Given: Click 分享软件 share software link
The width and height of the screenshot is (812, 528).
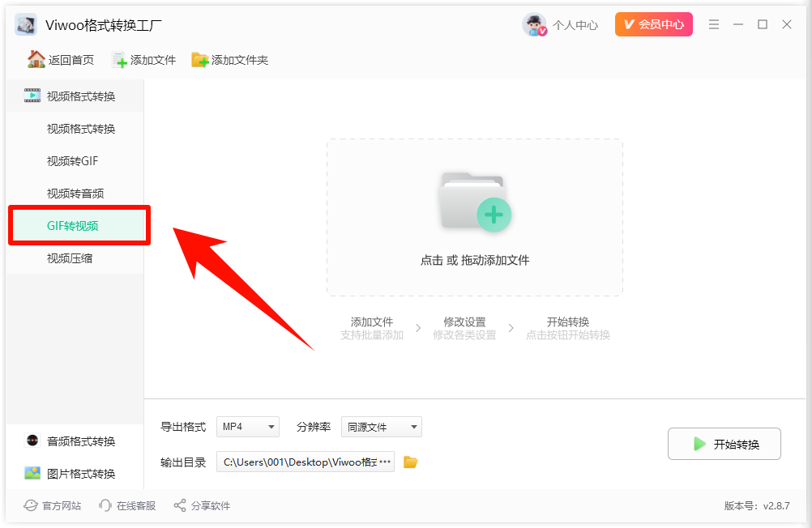Looking at the screenshot, I should coord(202,506).
